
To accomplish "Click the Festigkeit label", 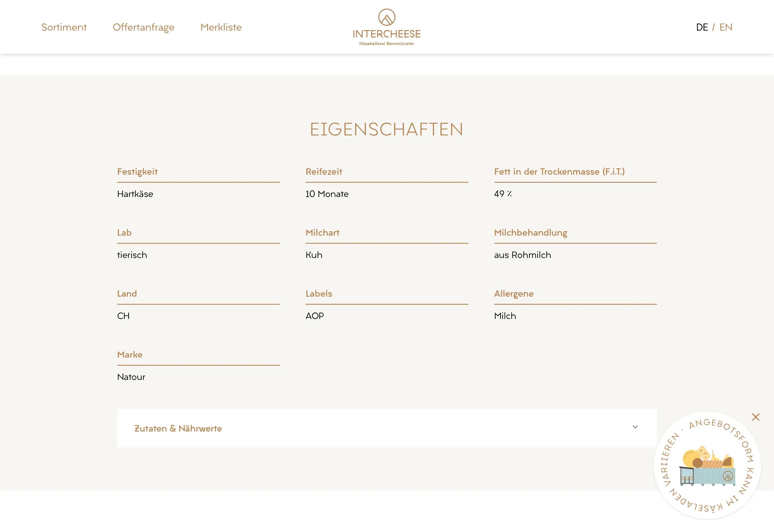I will [137, 172].
